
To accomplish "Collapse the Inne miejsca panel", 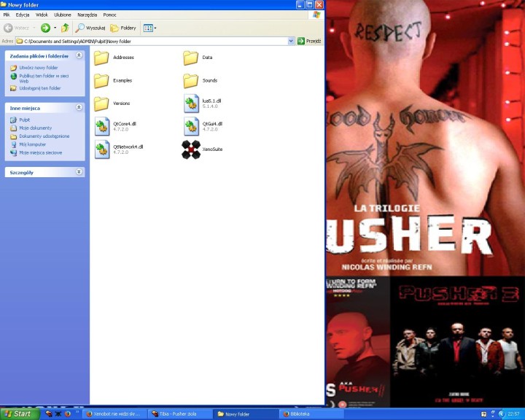I will (x=79, y=107).
